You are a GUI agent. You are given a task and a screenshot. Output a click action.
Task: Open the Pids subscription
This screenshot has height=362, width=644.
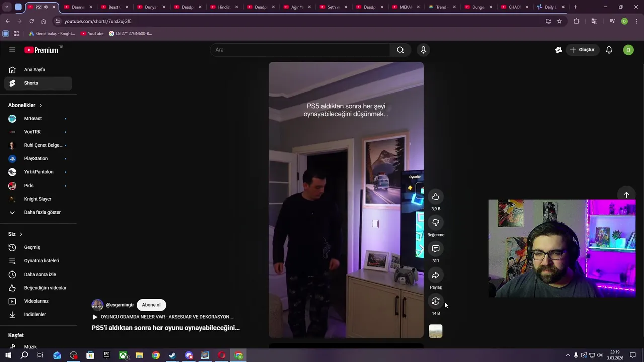(38, 186)
